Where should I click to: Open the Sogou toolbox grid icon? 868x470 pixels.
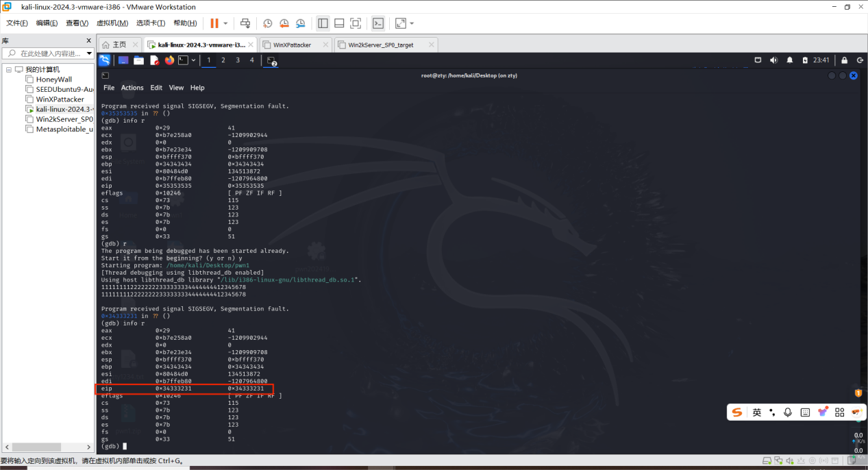(x=839, y=412)
